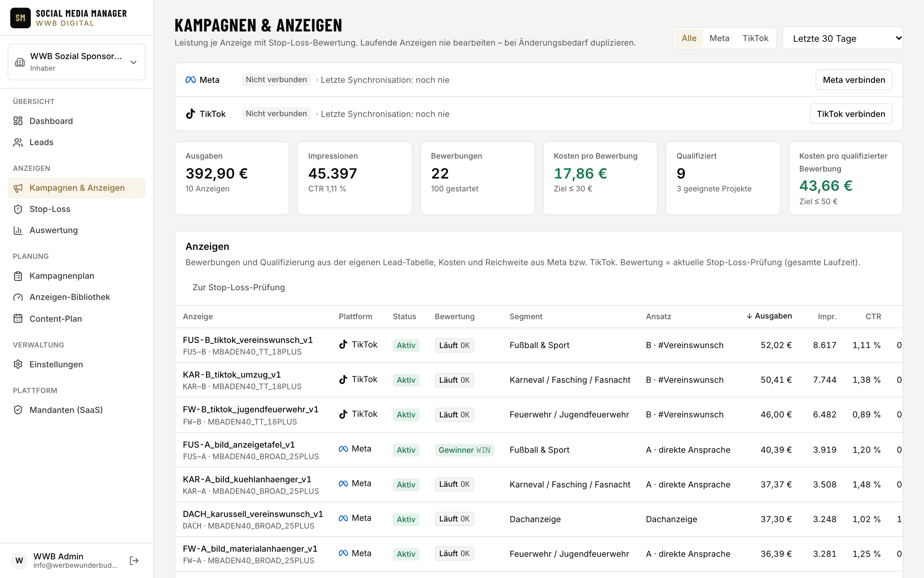Click the Anzeigen-Bibliothek gauge icon
The image size is (924, 578).
point(18,297)
